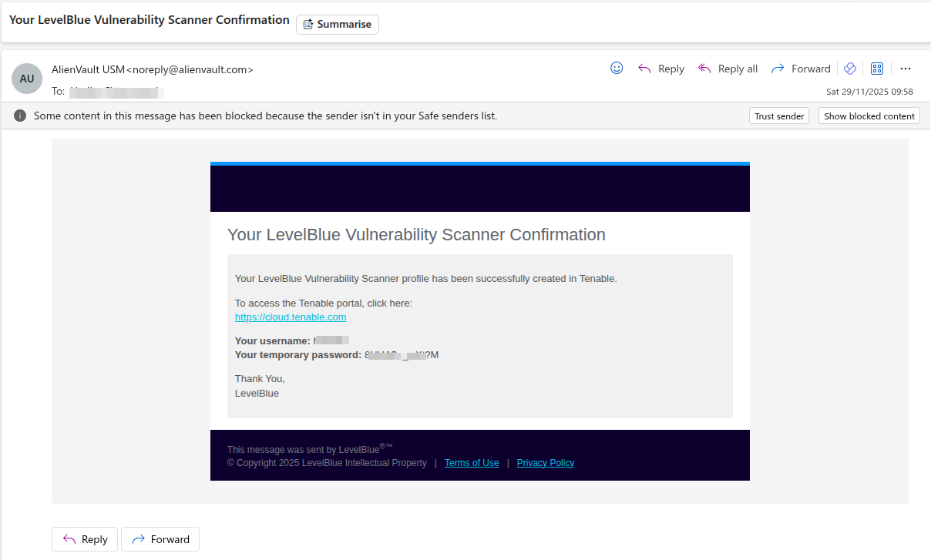Click Show blocked content button
931x560 pixels.
point(869,116)
